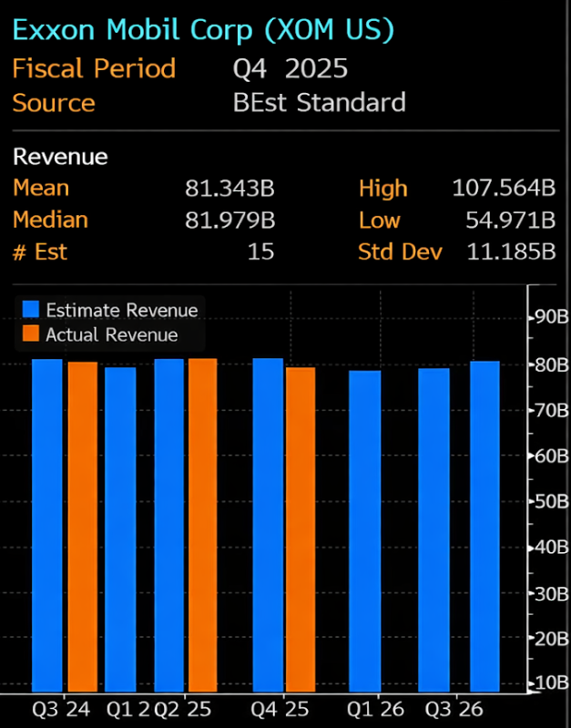Click the blue estimate bar above Q1 26
Image resolution: width=571 pixels, height=728 pixels.
pyautogui.click(x=365, y=530)
